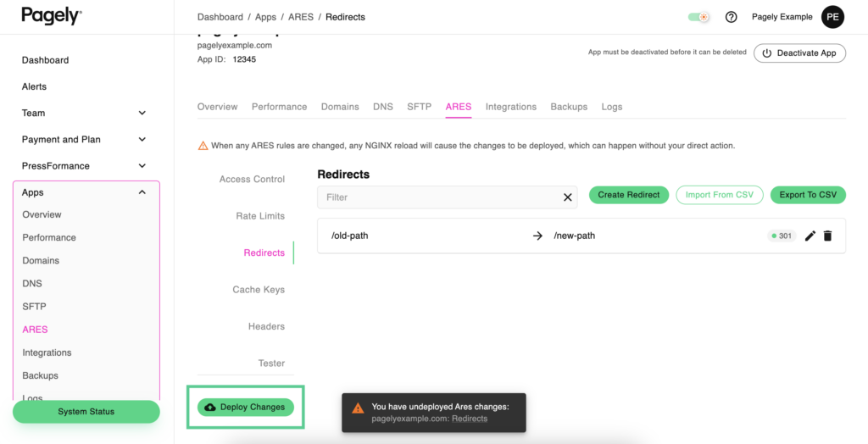
Task: Go to Apps breadcrumb link
Action: pos(265,17)
